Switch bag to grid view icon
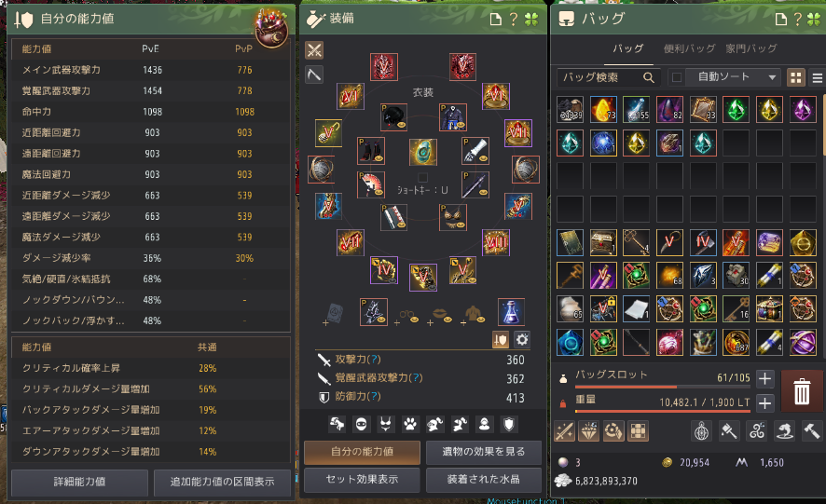 pos(796,78)
